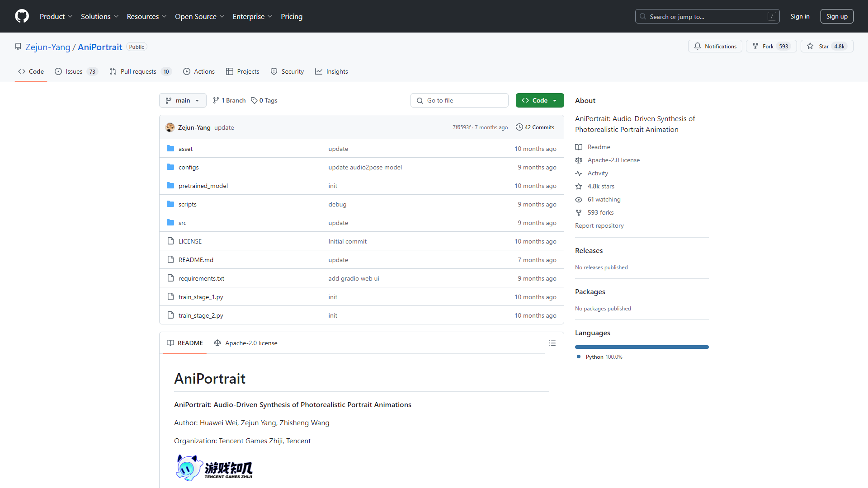Open commit message 'add gradio web ui'
868x488 pixels.
click(354, 278)
